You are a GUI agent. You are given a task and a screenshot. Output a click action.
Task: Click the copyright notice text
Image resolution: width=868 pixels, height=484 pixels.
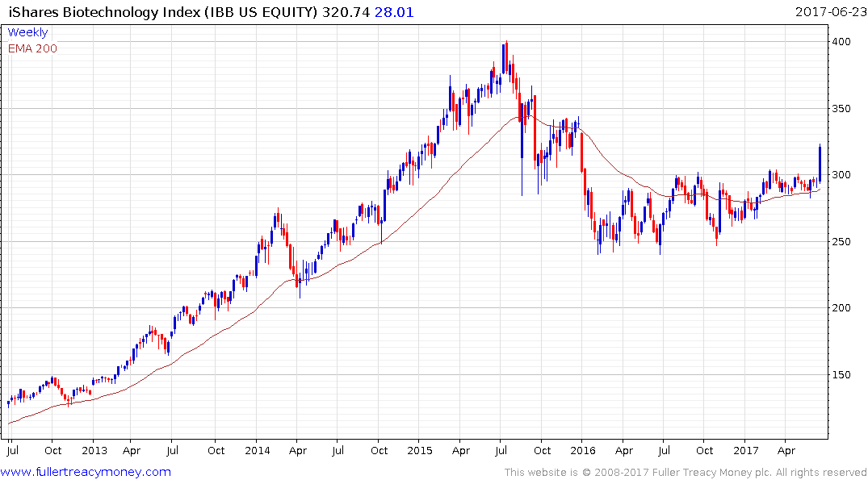pyautogui.click(x=686, y=473)
